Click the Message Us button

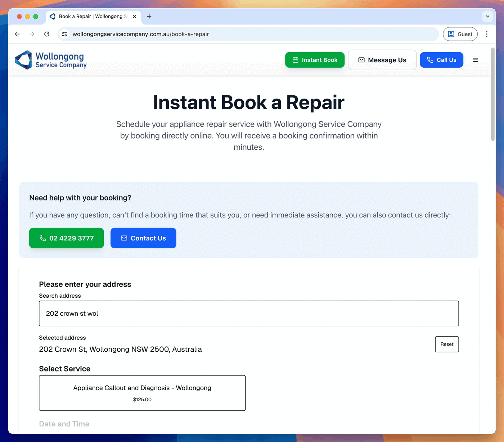click(x=382, y=60)
